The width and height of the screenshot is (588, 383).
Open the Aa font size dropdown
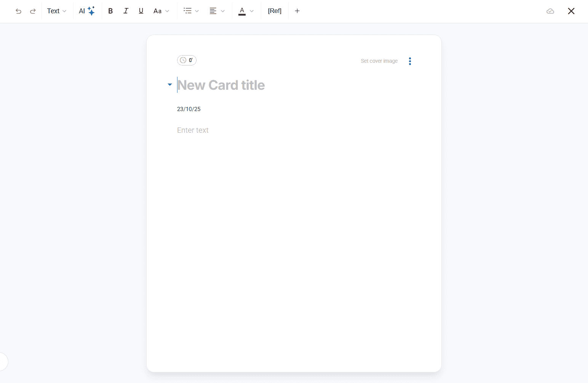[161, 11]
